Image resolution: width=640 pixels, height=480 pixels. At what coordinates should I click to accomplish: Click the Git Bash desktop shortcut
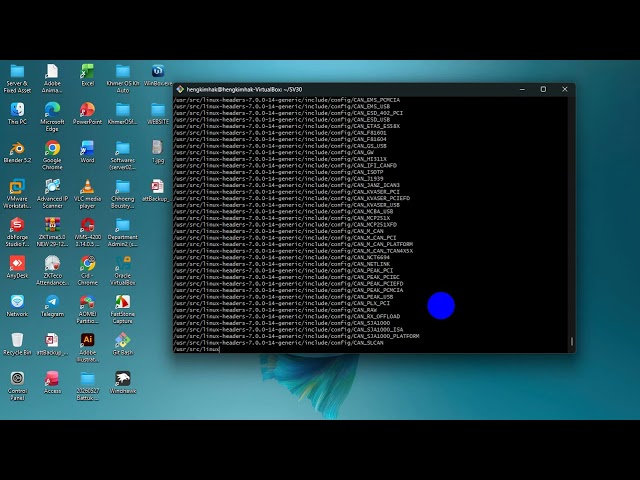point(122,344)
